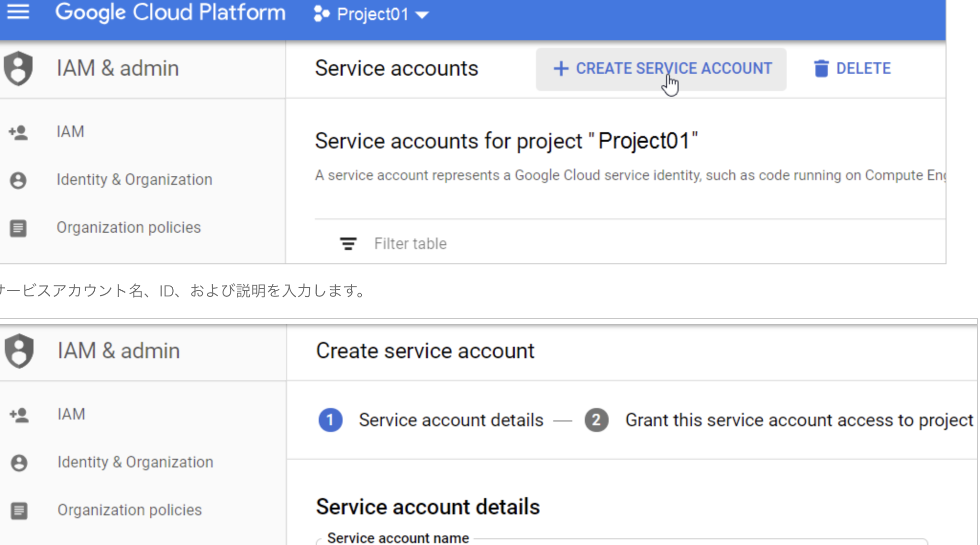Open Organization policies in the top sidebar
Viewport: 980px width, 545px height.
click(128, 227)
